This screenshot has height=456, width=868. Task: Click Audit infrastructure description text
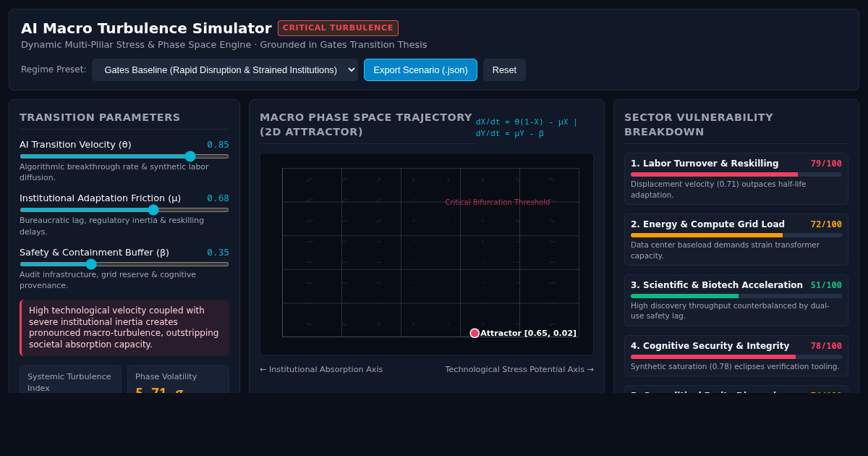coord(108,280)
